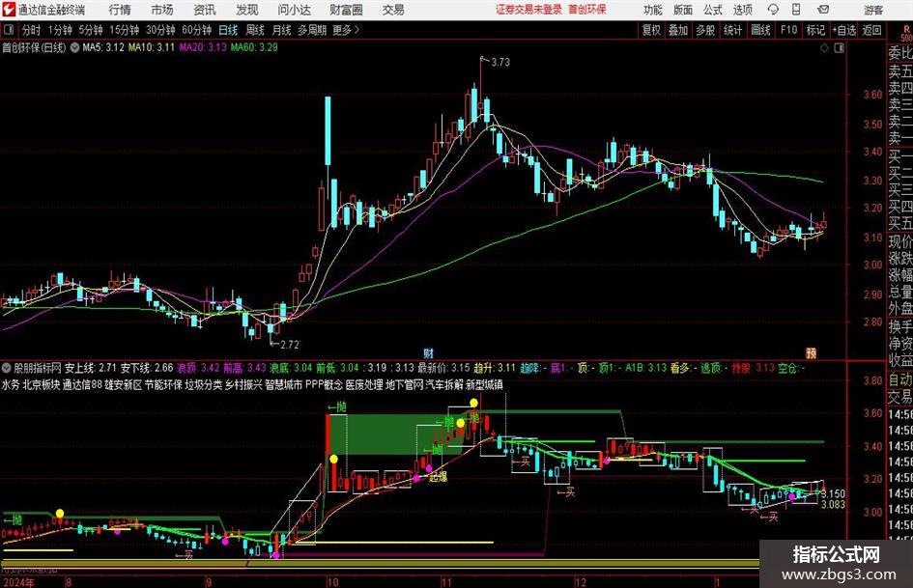The height and width of the screenshot is (588, 913).
Task: Click the MA5: 3.12 value
Action: [103, 47]
